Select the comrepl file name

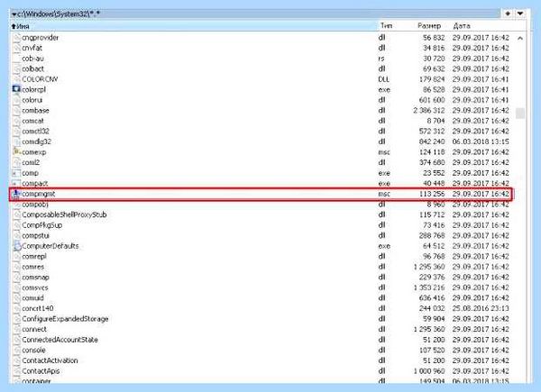pos(34,256)
